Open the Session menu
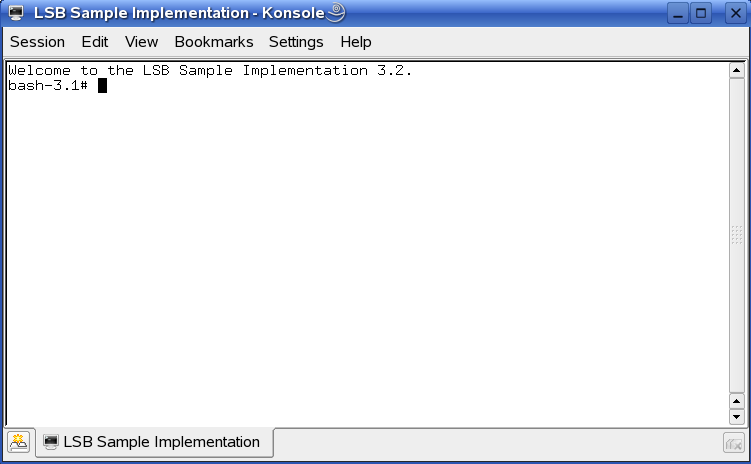 (x=37, y=42)
